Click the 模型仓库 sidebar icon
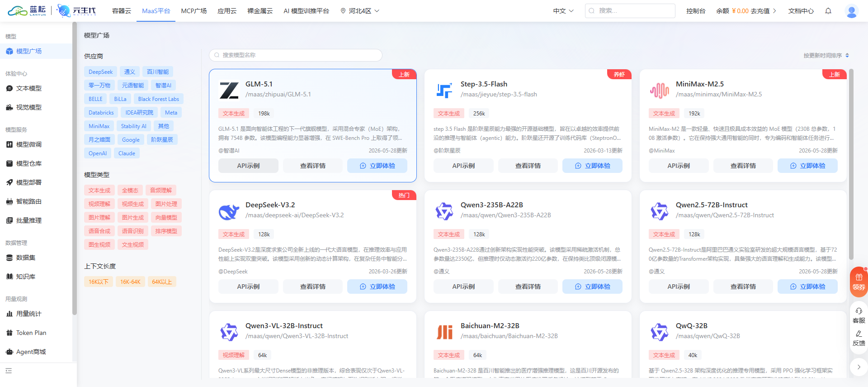Viewport: 868px width, 387px height. click(9, 163)
